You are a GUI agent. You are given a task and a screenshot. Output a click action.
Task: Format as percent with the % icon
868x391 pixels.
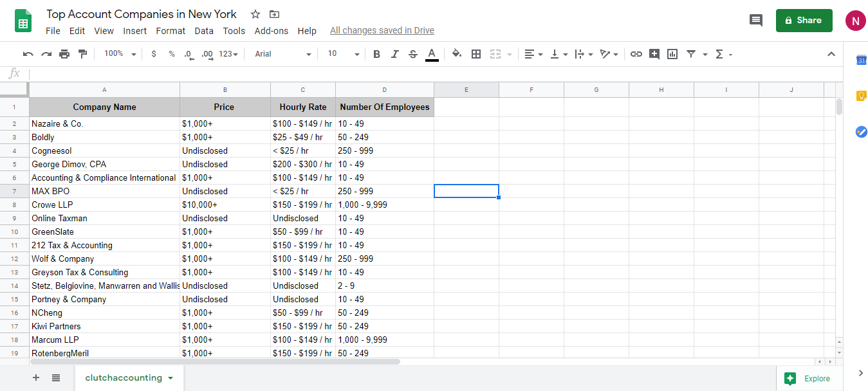pos(172,54)
